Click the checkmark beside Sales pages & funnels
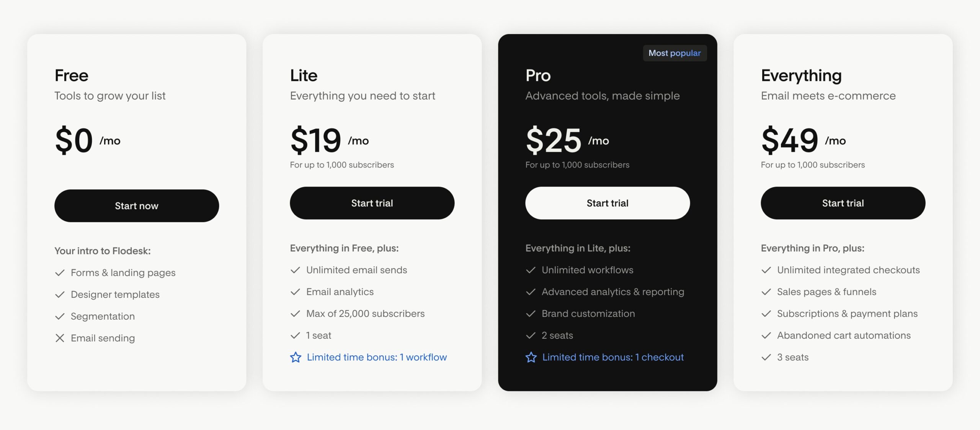This screenshot has width=980, height=430. [766, 292]
